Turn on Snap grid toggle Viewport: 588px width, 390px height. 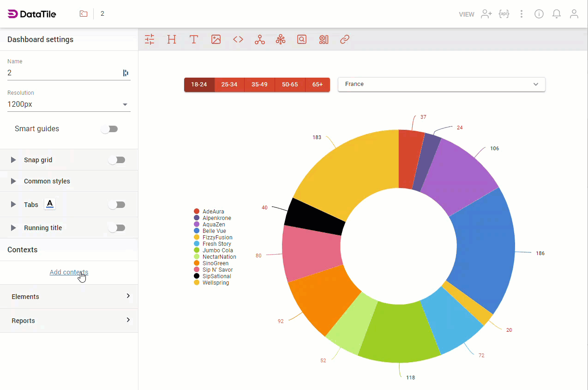coord(117,160)
